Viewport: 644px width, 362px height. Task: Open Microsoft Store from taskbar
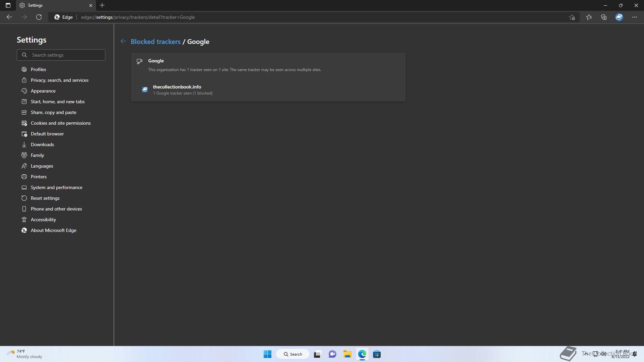377,354
